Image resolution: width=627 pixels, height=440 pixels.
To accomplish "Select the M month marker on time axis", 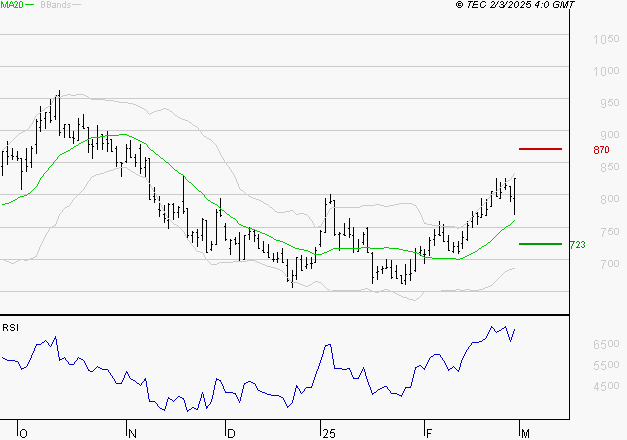I will [x=525, y=434].
